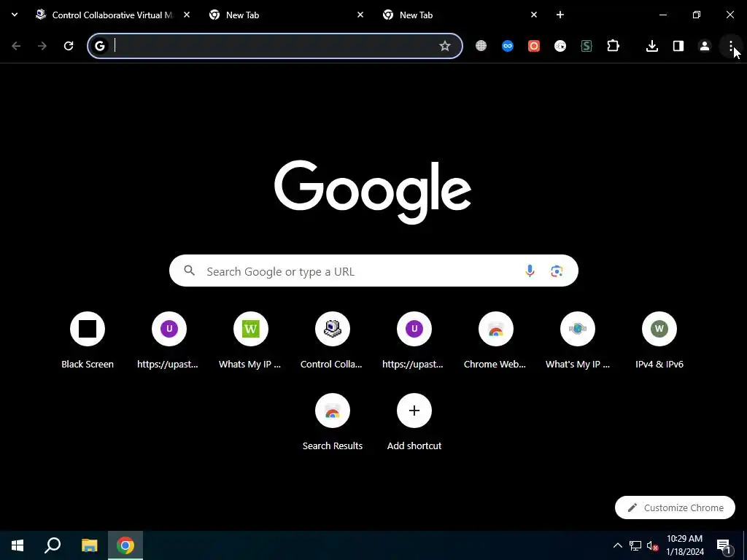Show hidden system tray icons
The width and height of the screenshot is (747, 560).
pyautogui.click(x=617, y=545)
